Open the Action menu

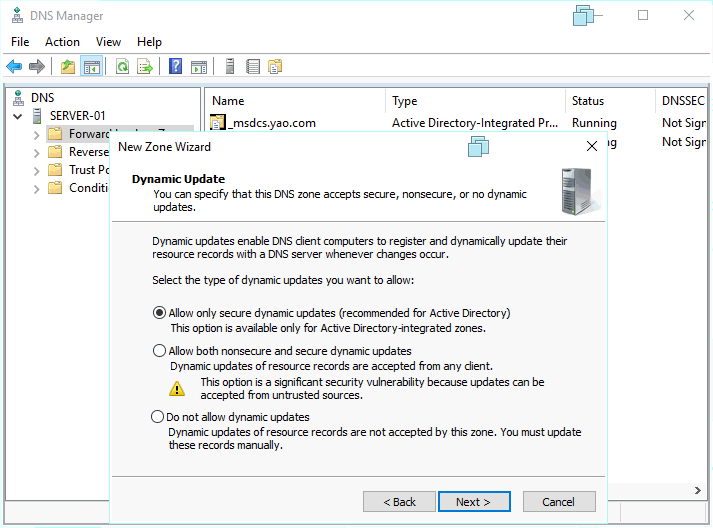62,42
